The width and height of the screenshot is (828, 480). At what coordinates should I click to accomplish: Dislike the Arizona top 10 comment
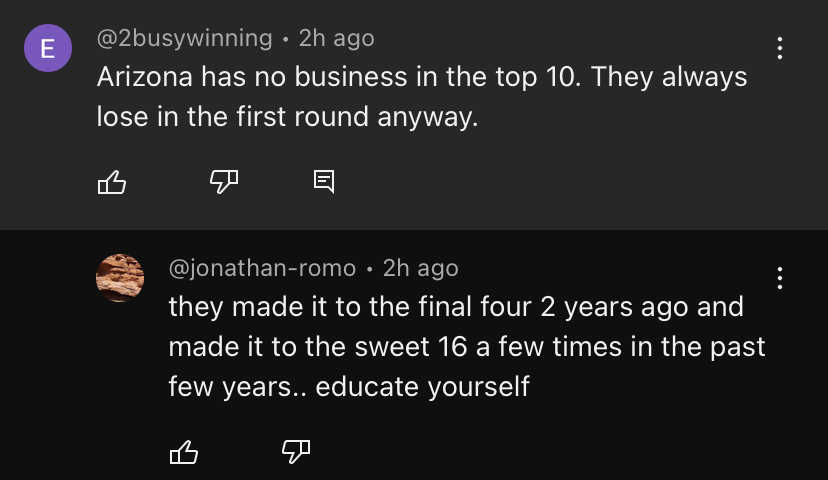pyautogui.click(x=223, y=181)
